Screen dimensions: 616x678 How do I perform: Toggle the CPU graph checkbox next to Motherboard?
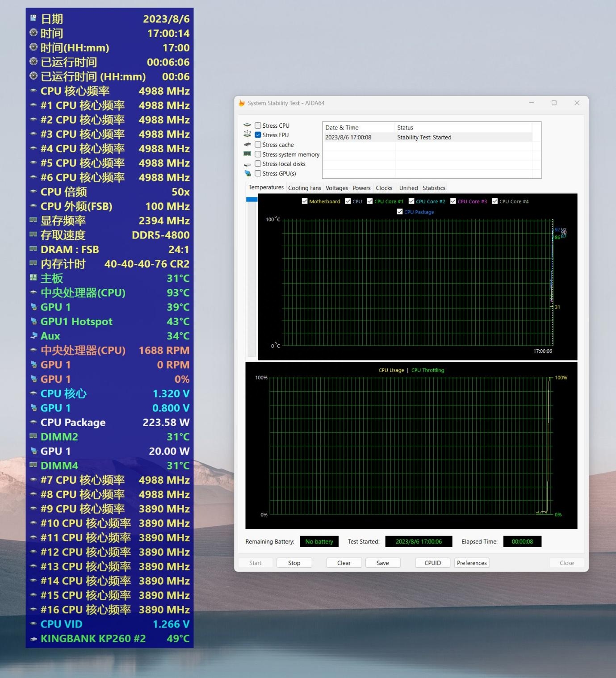(348, 201)
